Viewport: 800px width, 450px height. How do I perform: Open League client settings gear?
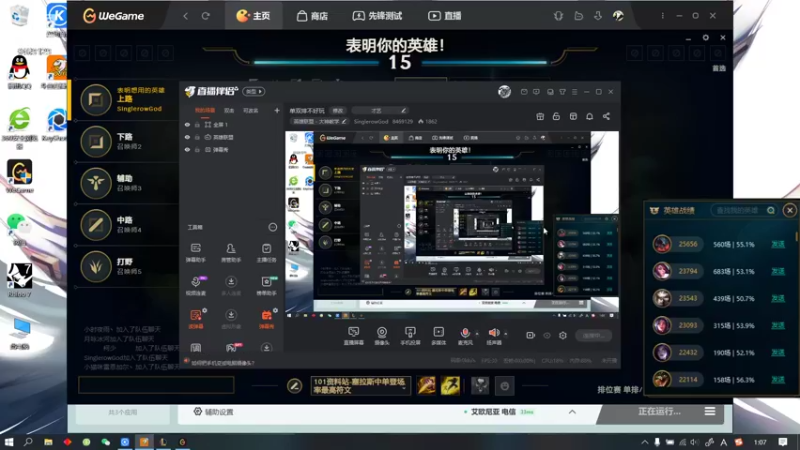(x=706, y=38)
